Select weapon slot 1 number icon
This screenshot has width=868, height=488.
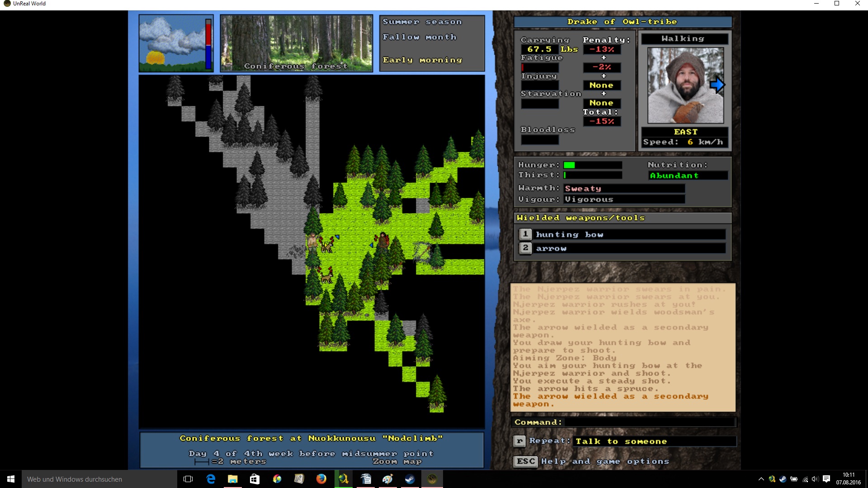(525, 234)
